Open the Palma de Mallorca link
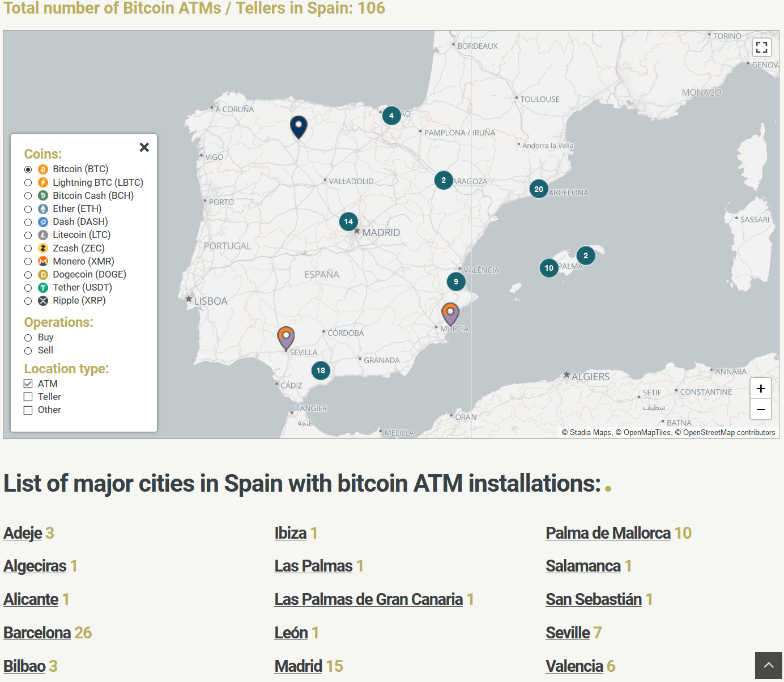The image size is (784, 682). point(608,533)
